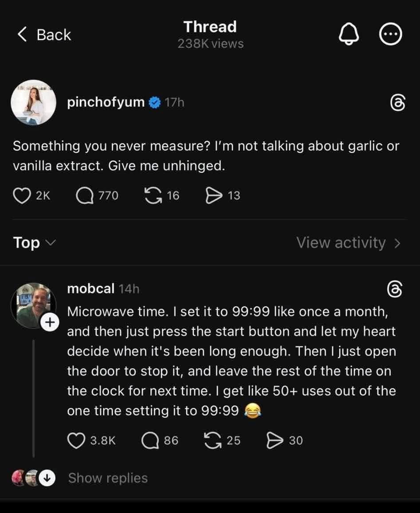Tap the notification bell icon
The image size is (420, 513).
(x=349, y=34)
